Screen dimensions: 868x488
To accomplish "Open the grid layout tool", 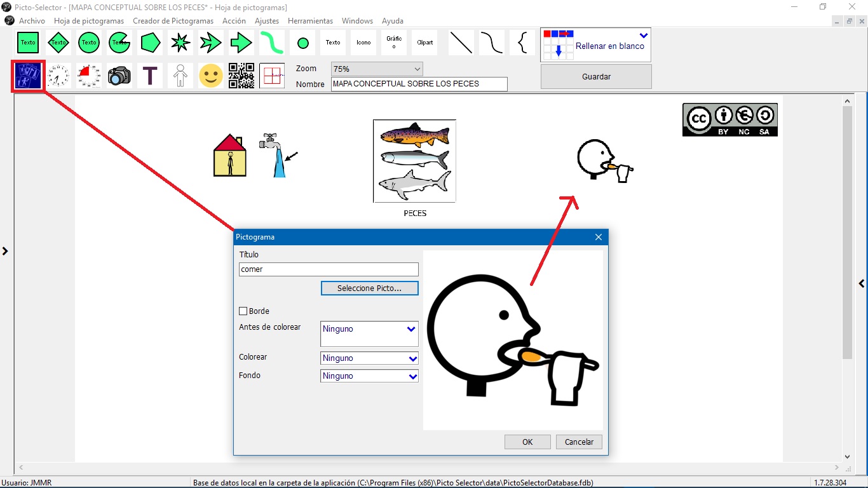I will 271,75.
